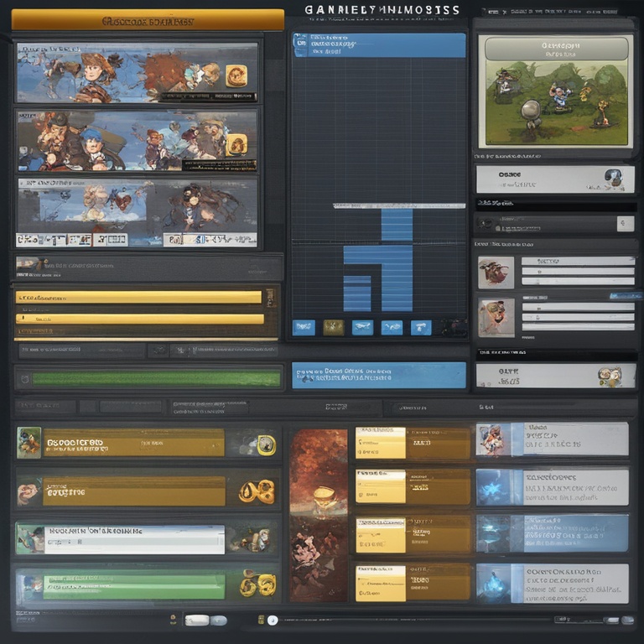Click the top grey field beside the upper portrait
This screenshot has height=644, width=644.
click(x=578, y=261)
